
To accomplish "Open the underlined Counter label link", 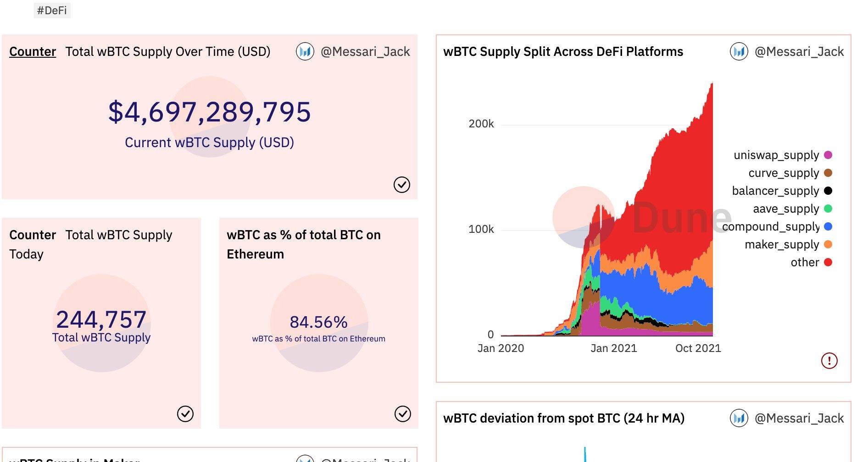I will pos(32,52).
